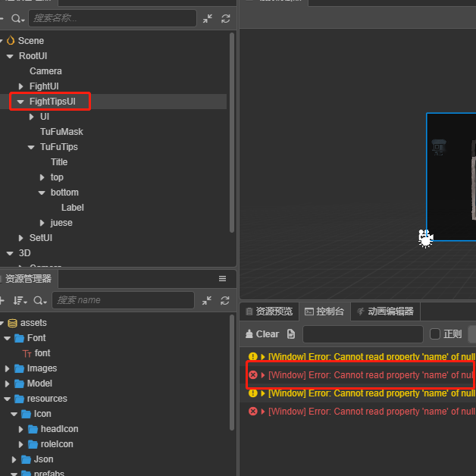Refresh the assets panel
The height and width of the screenshot is (476, 476).
click(225, 301)
